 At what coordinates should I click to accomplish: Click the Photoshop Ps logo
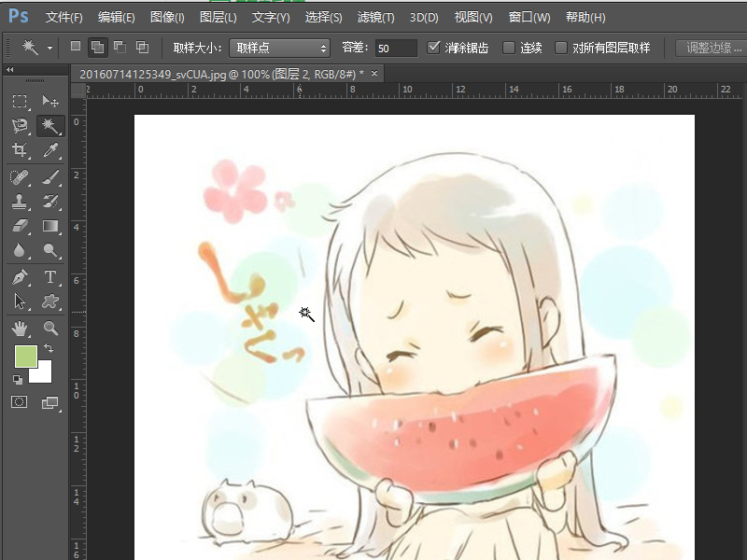pyautogui.click(x=18, y=16)
